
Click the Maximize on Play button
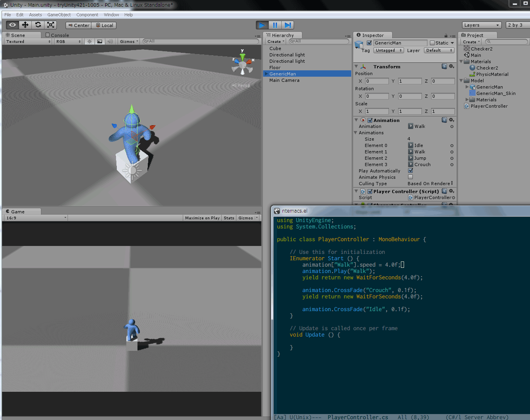202,218
